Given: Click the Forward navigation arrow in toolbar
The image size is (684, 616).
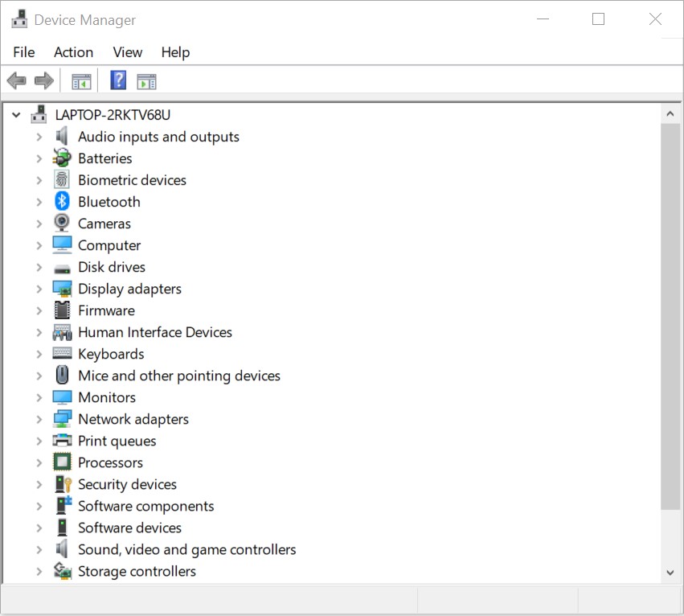Looking at the screenshot, I should point(44,80).
